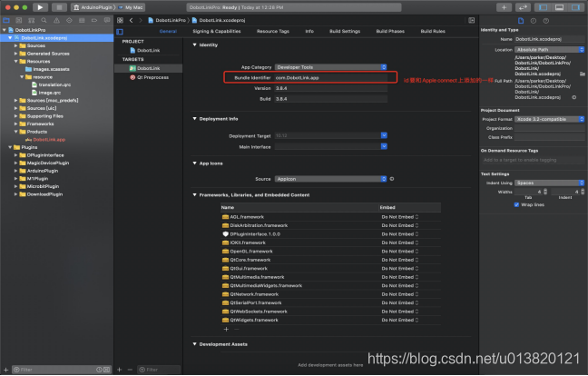
Task: Show the Source Control navigator
Action: click(x=19, y=20)
